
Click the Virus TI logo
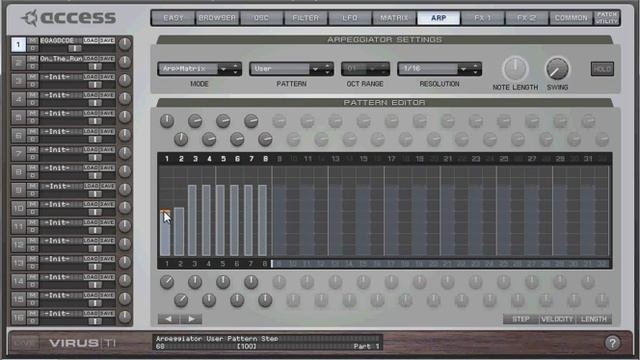click(x=83, y=343)
